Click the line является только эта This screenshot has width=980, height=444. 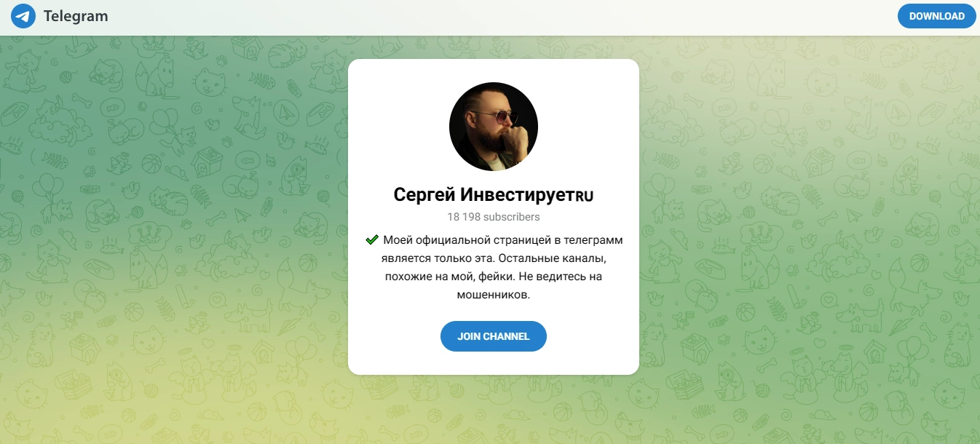494,258
